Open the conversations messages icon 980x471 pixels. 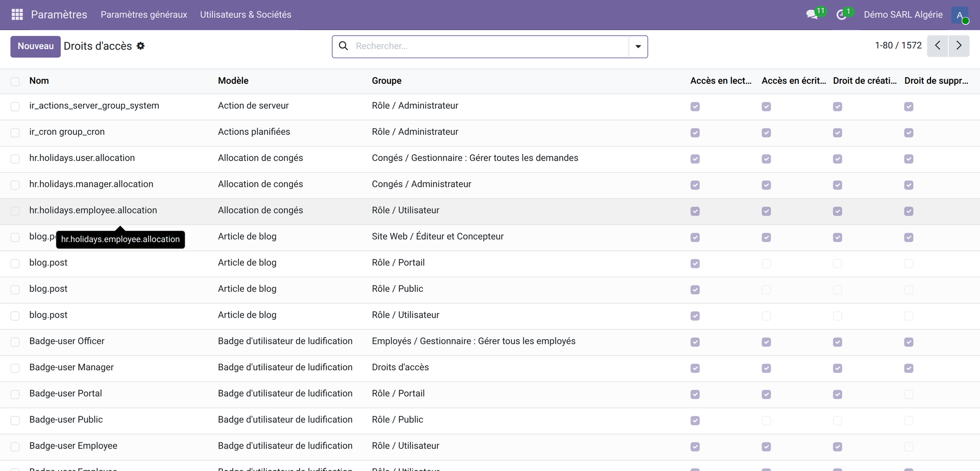812,15
